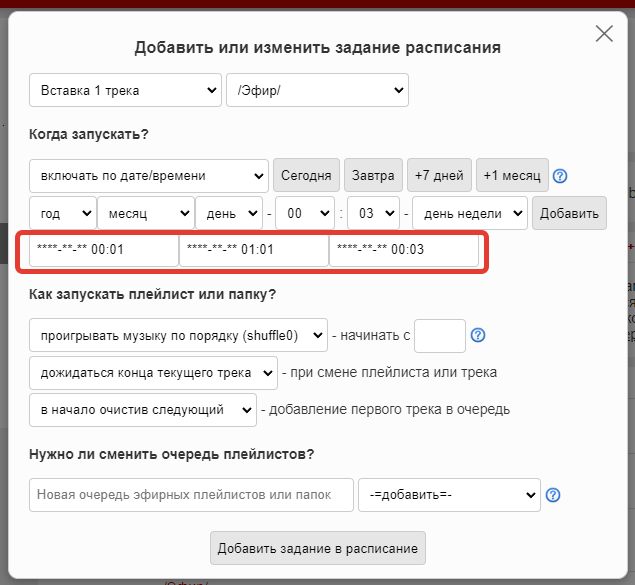Click Добавить задание в расписание

coord(318,548)
